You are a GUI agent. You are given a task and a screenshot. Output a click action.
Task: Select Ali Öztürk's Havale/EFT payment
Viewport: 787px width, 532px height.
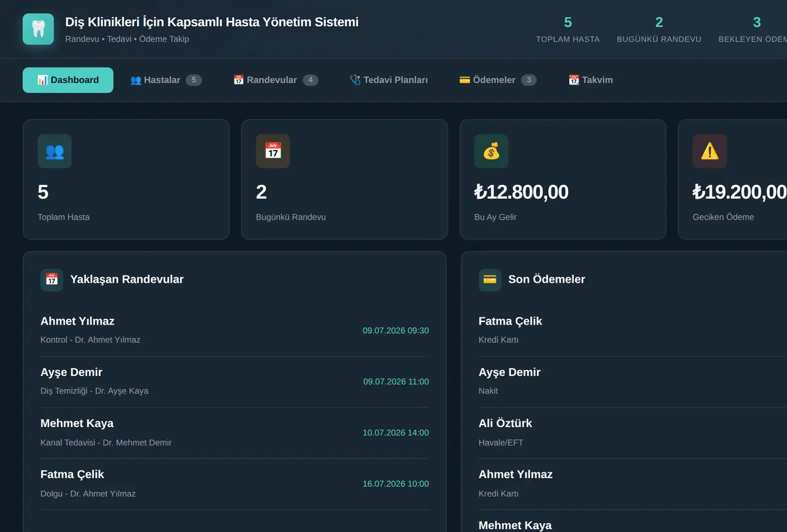click(633, 433)
